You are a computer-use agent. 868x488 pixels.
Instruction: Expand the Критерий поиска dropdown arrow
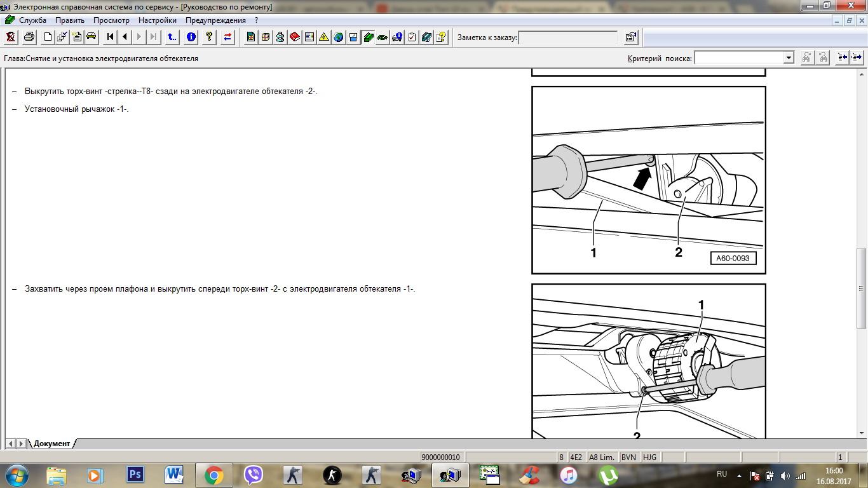tap(789, 58)
